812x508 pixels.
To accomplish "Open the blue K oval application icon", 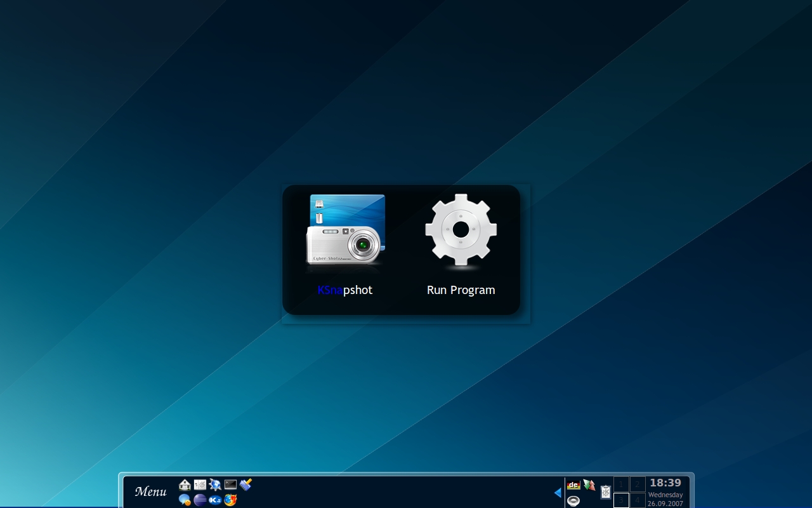I will click(215, 500).
